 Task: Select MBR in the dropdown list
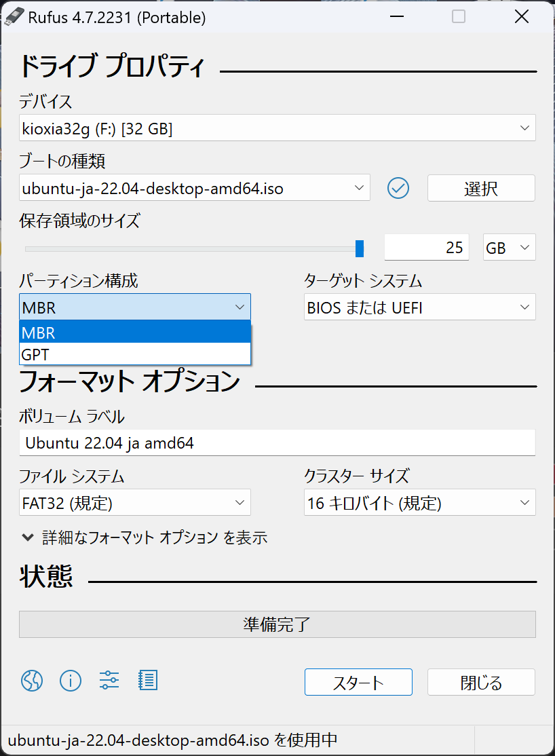tap(135, 333)
